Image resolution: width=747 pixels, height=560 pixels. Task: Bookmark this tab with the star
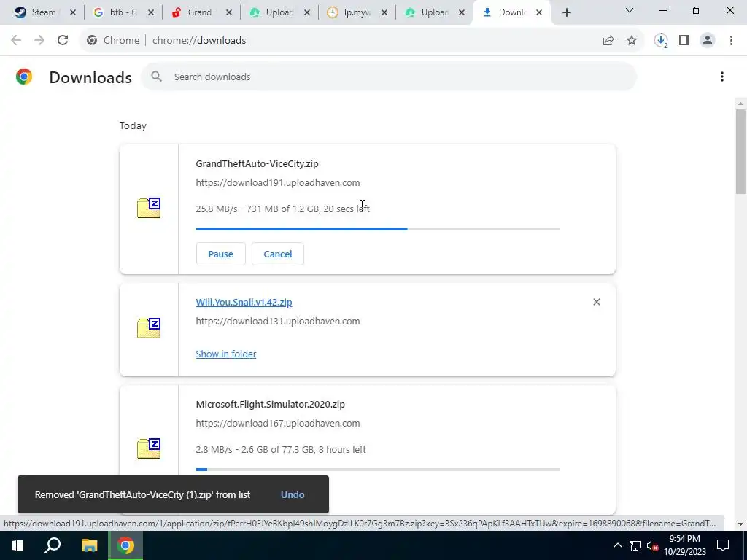point(632,41)
